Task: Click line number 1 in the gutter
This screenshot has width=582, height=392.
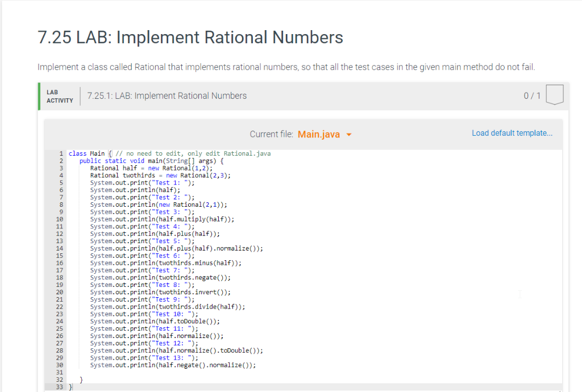Action: point(61,153)
